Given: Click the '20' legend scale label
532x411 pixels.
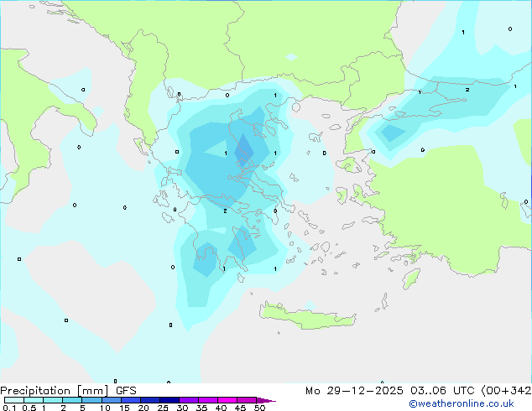Looking at the screenshot, I should [x=143, y=408].
